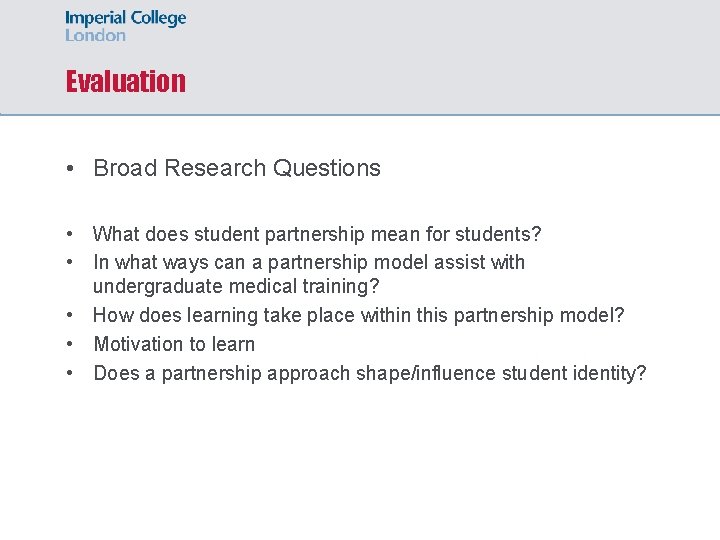Click the bullet before 'How does learning'
This screenshot has height=540, width=720.
point(70,315)
